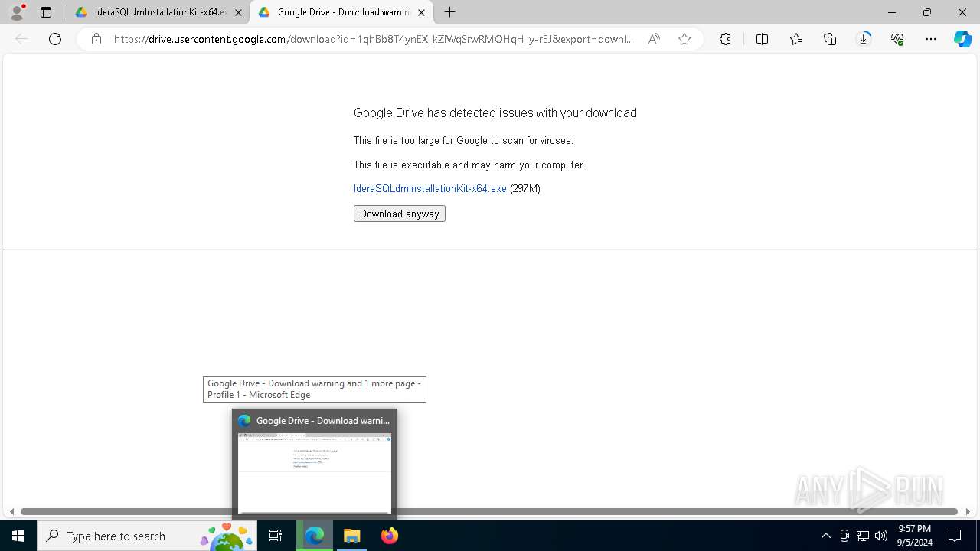The height and width of the screenshot is (551, 980).
Task: Click the IderaSQLdmInstallationKit-x64.exe file link
Action: [x=430, y=188]
